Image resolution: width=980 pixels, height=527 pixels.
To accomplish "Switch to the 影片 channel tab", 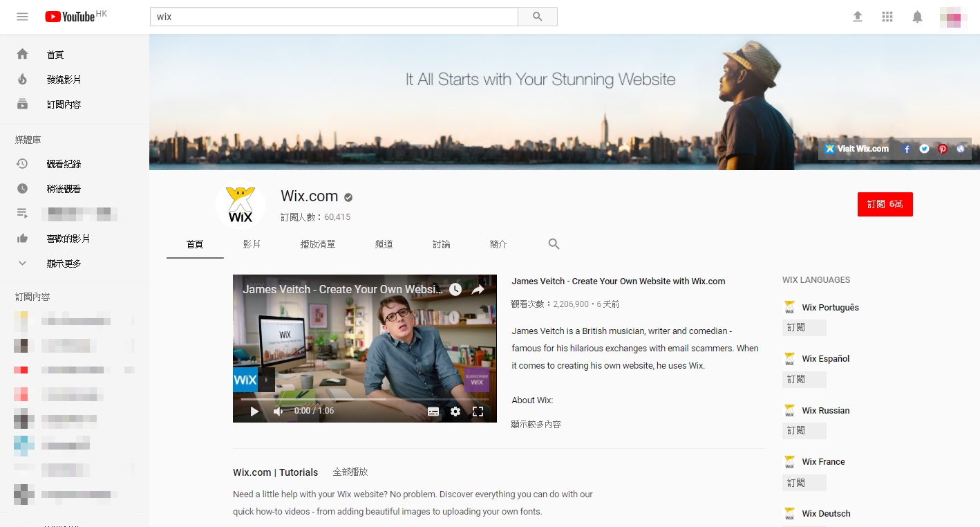I will (252, 244).
